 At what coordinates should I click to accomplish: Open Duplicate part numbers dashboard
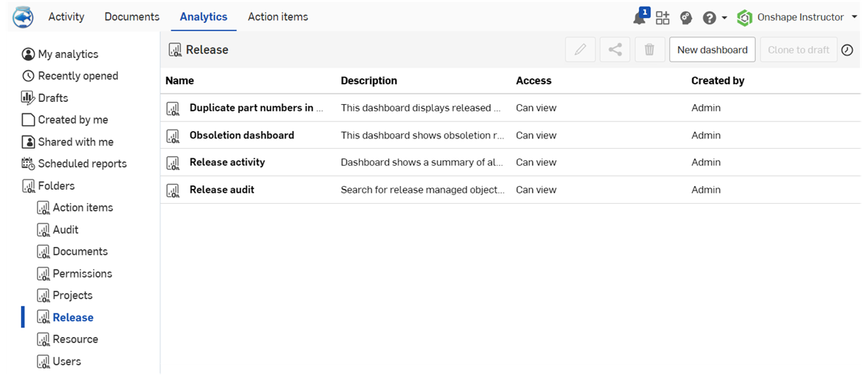click(257, 108)
